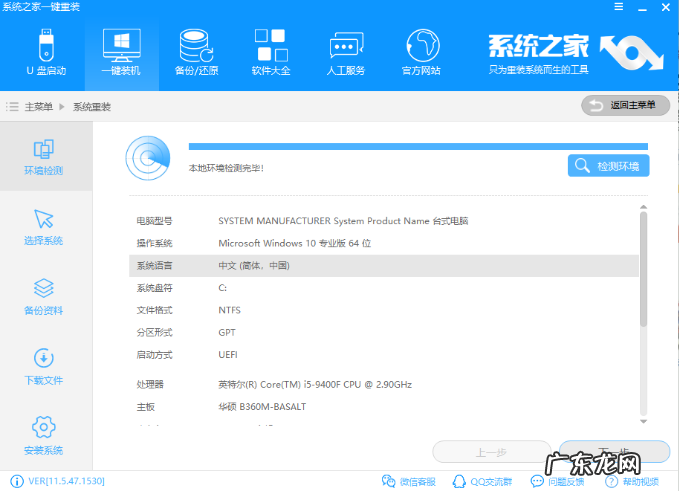Select the 一键装机 tab
Viewport: 679px width, 493px height.
pos(122,53)
